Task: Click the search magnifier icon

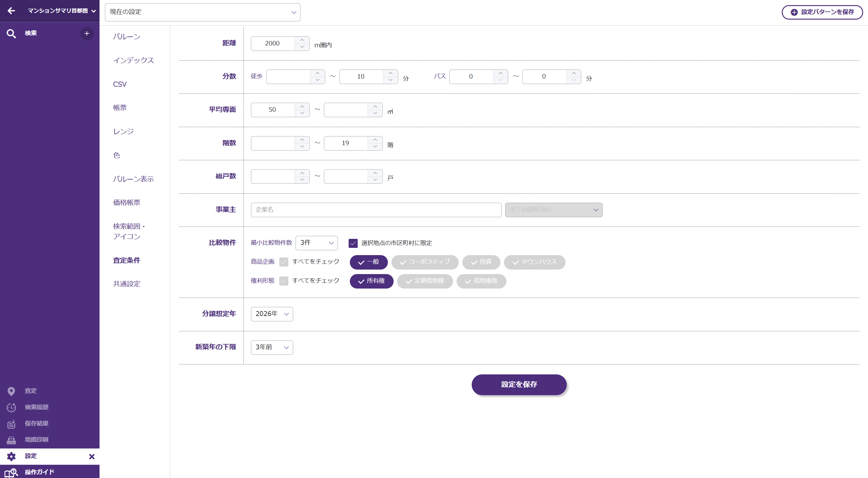Action: (x=11, y=33)
